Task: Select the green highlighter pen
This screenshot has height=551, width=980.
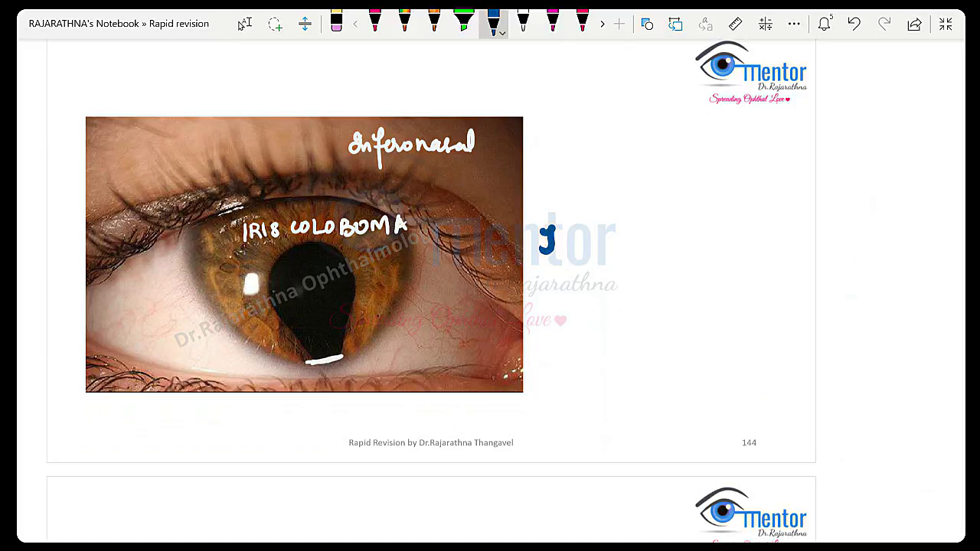Action: (x=463, y=21)
